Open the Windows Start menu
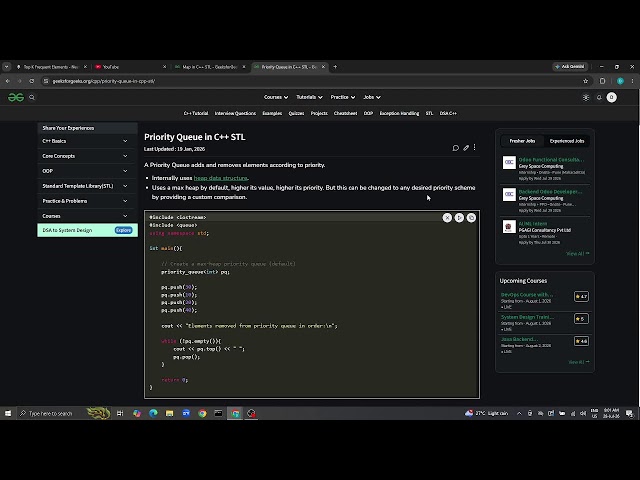 tap(8, 413)
